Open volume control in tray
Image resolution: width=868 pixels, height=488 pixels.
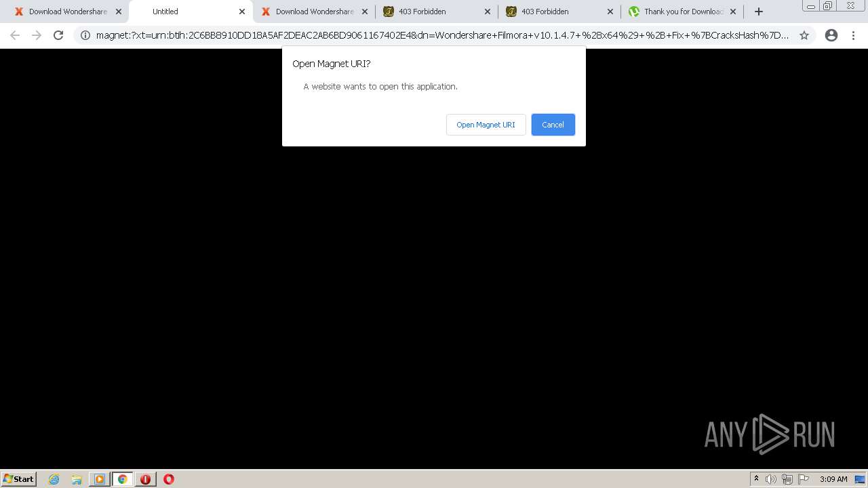pyautogui.click(x=771, y=479)
